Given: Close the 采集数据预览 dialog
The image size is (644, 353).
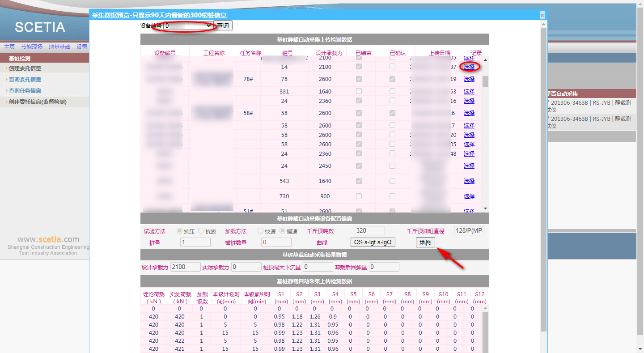Looking at the screenshot, I should coord(542,15).
